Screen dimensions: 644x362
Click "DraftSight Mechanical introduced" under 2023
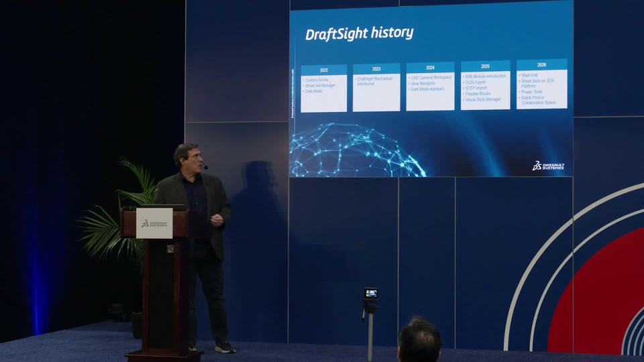pos(374,81)
